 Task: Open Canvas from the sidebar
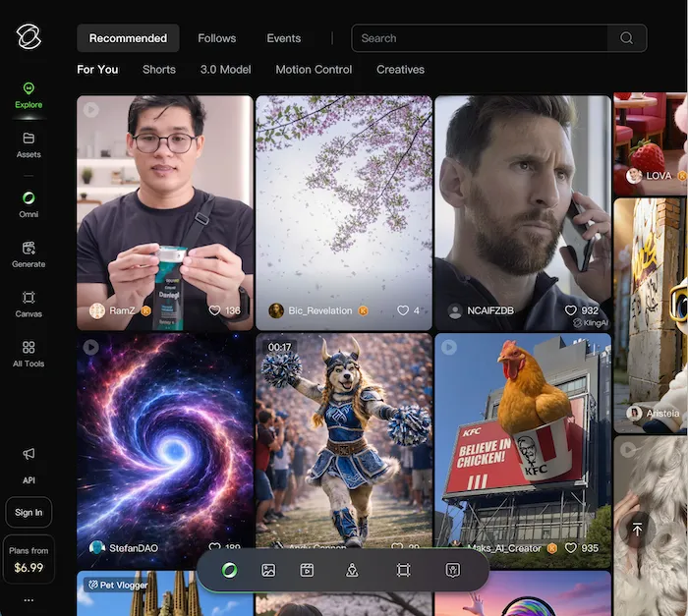(x=29, y=304)
